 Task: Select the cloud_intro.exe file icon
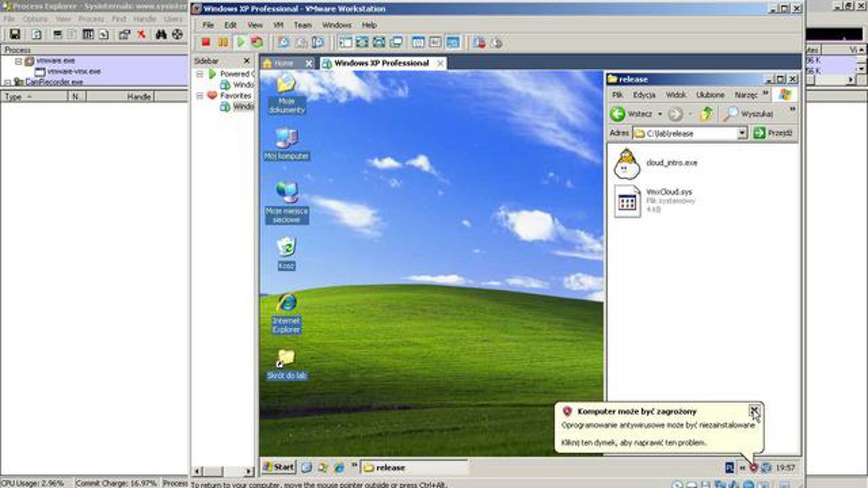click(627, 164)
